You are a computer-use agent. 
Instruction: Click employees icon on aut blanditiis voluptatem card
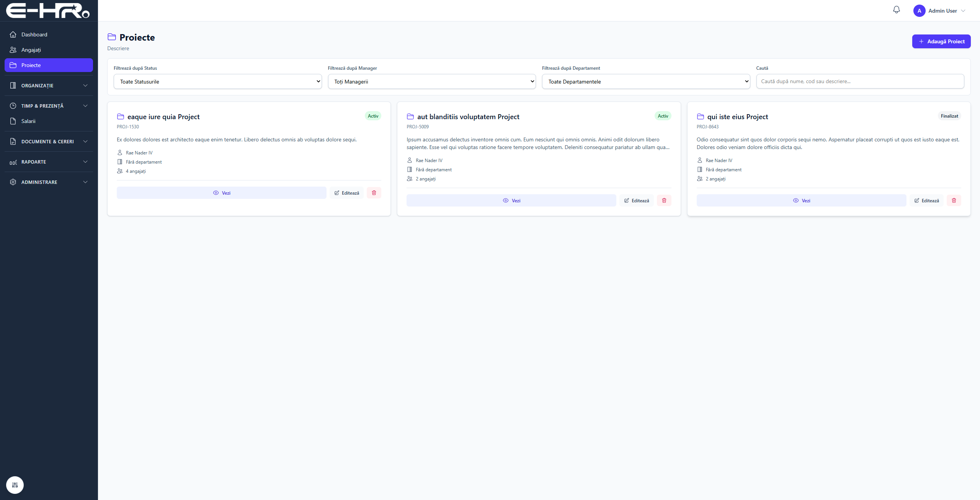pyautogui.click(x=410, y=179)
